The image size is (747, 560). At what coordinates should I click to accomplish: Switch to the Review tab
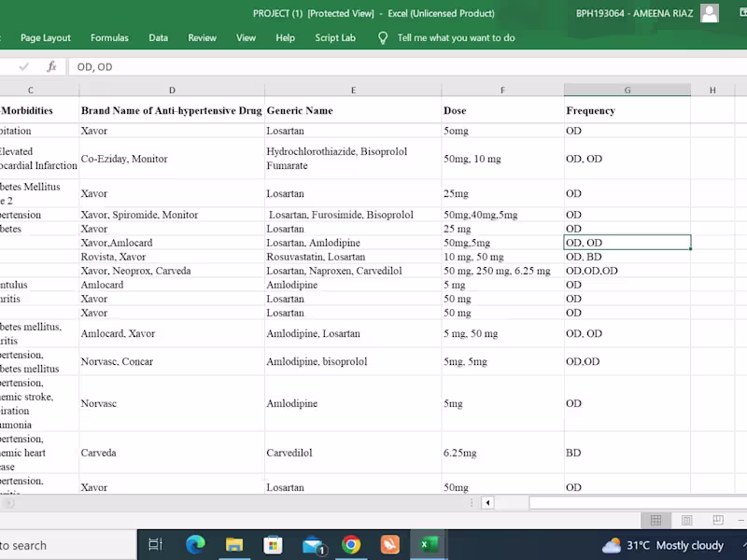202,38
